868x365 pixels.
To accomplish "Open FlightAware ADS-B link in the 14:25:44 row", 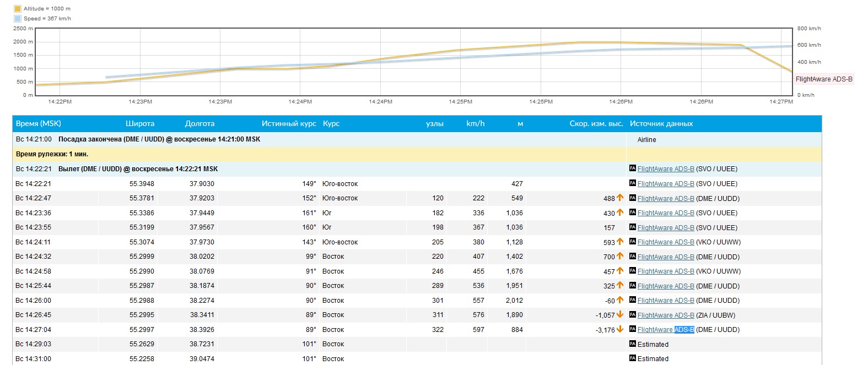I will (666, 286).
